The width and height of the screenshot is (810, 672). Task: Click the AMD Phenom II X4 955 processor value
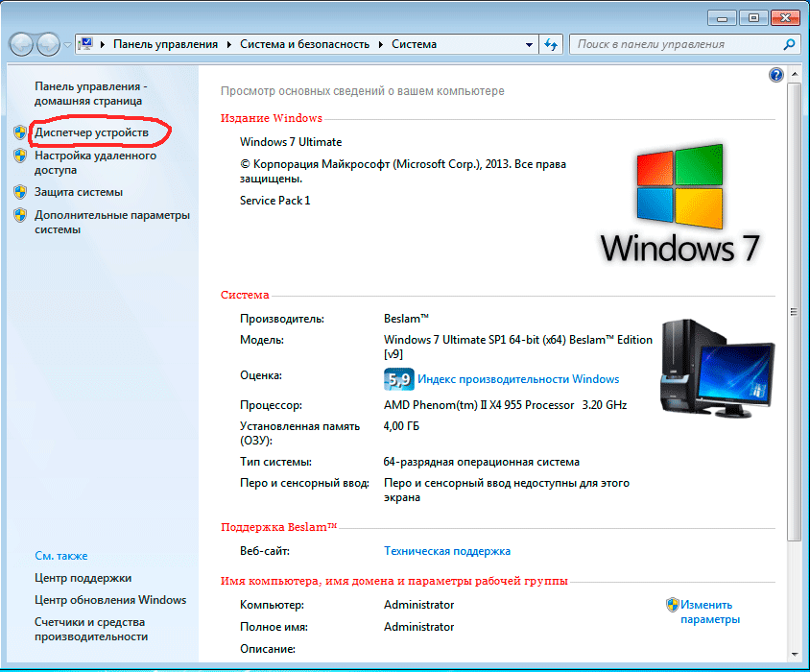[x=505, y=405]
